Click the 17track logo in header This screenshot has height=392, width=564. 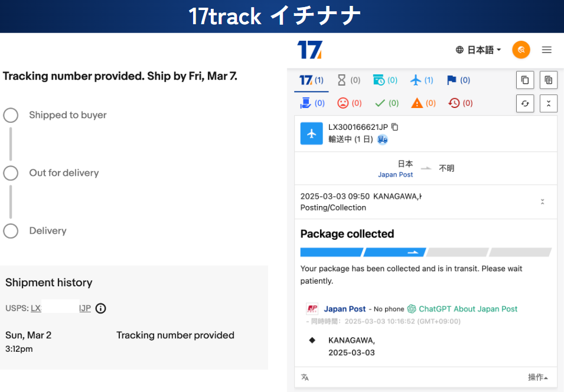[309, 50]
